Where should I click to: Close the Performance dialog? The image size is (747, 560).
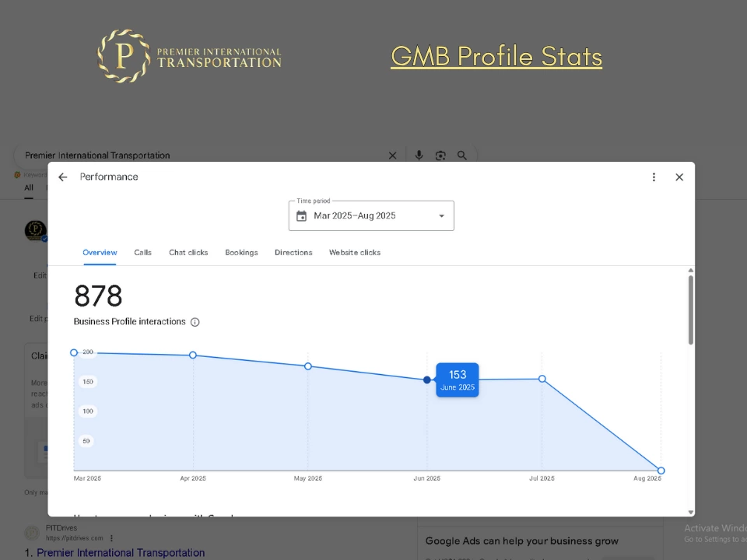(x=679, y=177)
